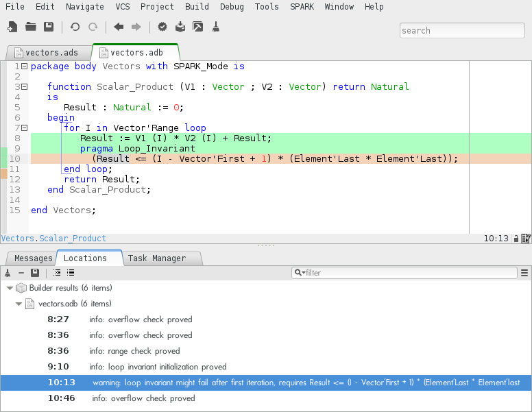The height and width of the screenshot is (412, 532).
Task: Undo the last edit via toolbar
Action: click(75, 27)
